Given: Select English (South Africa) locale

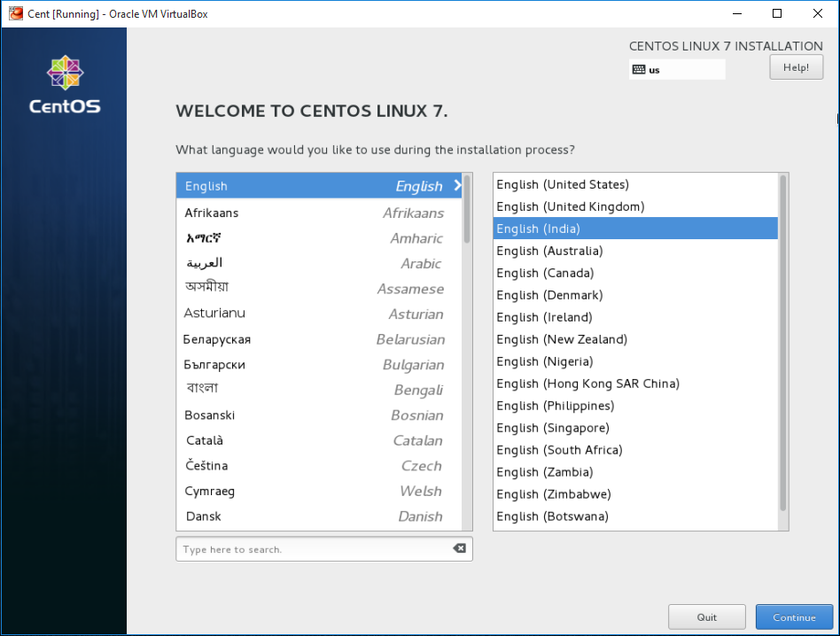Looking at the screenshot, I should pos(635,450).
